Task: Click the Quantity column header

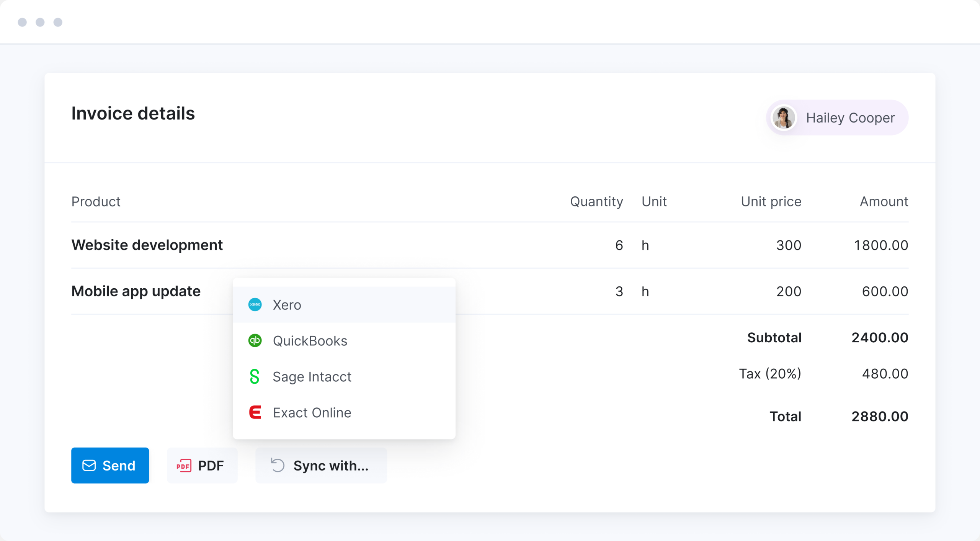Action: tap(596, 201)
